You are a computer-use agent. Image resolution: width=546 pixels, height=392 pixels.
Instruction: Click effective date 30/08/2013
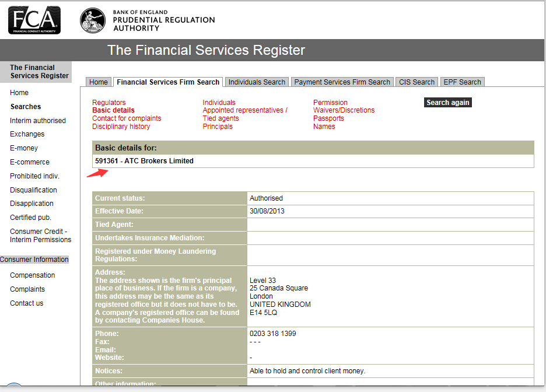267,211
